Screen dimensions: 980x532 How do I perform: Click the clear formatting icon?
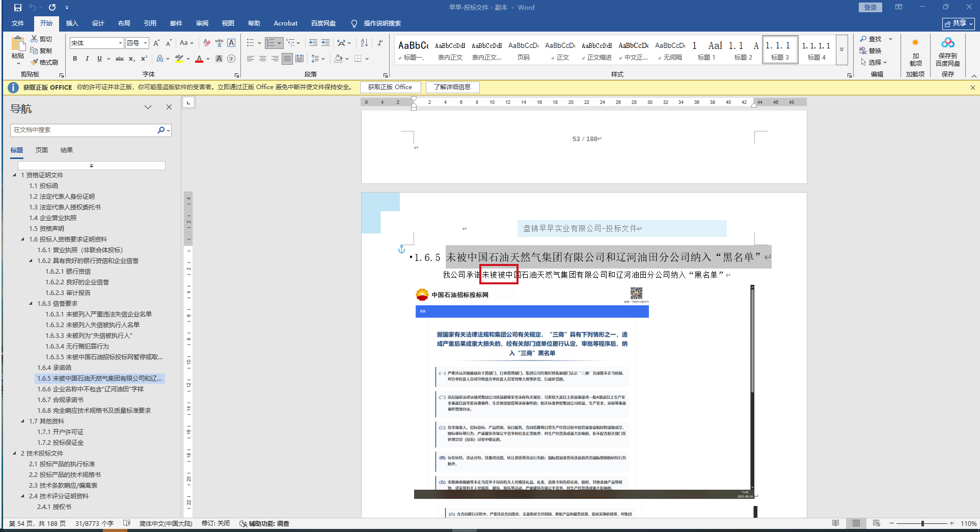(206, 43)
